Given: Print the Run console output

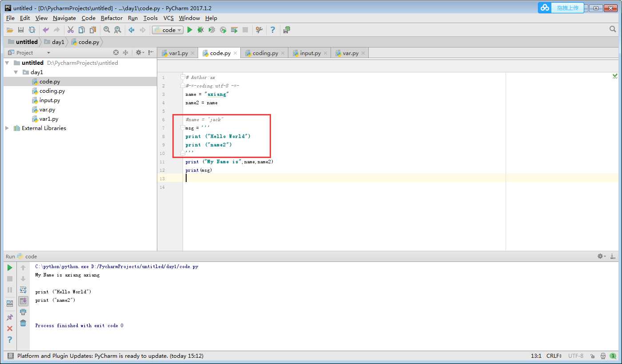Looking at the screenshot, I should 23,312.
